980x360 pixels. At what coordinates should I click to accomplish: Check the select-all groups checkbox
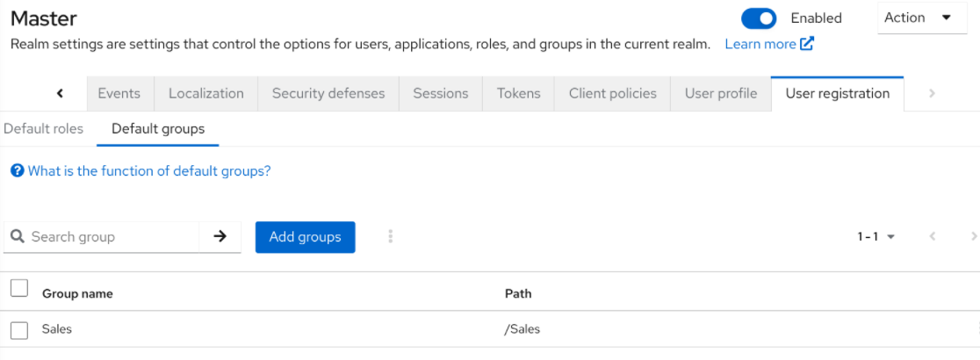(x=19, y=289)
